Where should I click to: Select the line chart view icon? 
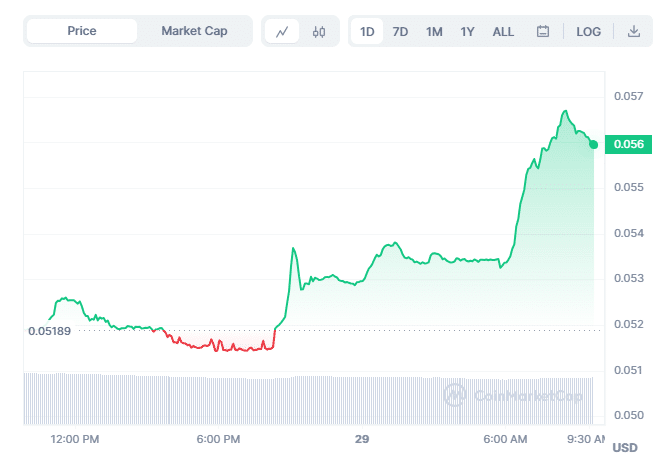[x=282, y=32]
